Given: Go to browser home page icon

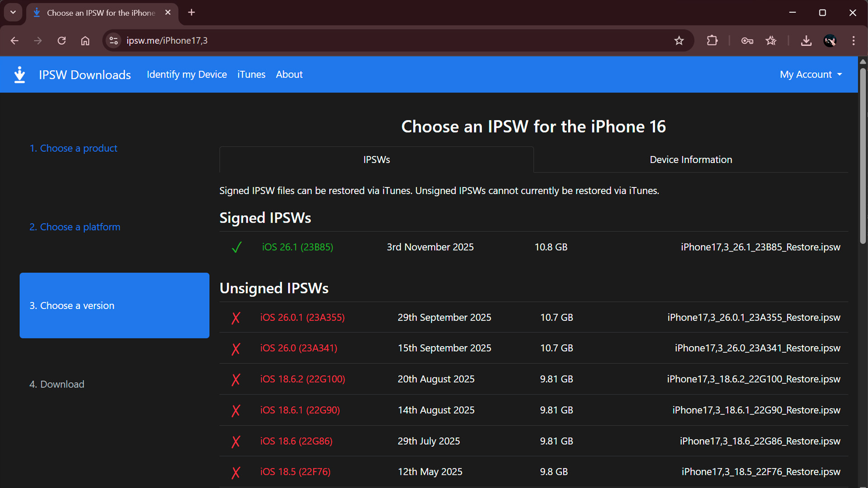Looking at the screenshot, I should (x=85, y=41).
